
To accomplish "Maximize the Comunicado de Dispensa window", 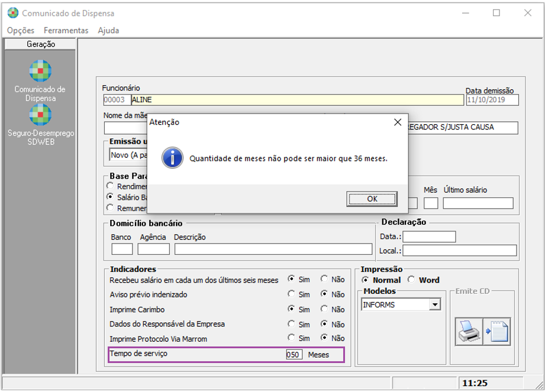I will pos(496,13).
